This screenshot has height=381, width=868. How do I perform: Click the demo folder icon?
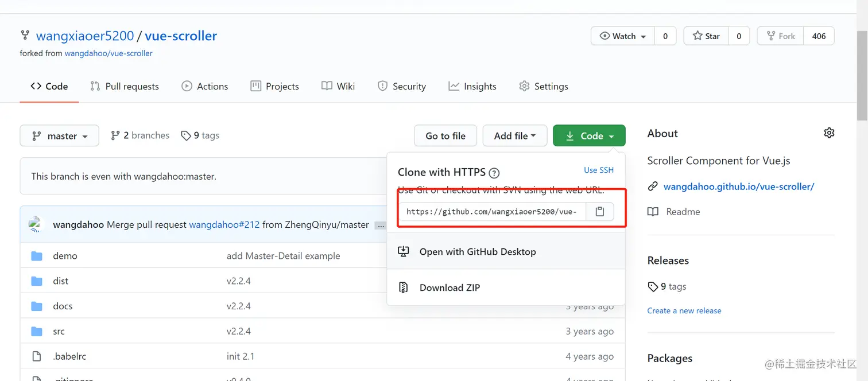coord(37,256)
